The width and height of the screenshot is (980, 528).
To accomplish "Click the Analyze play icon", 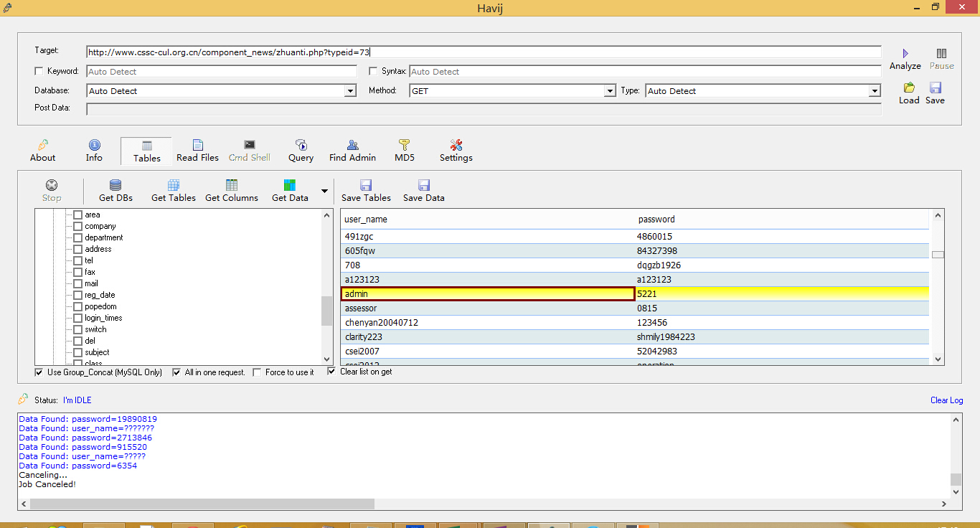I will 905,54.
